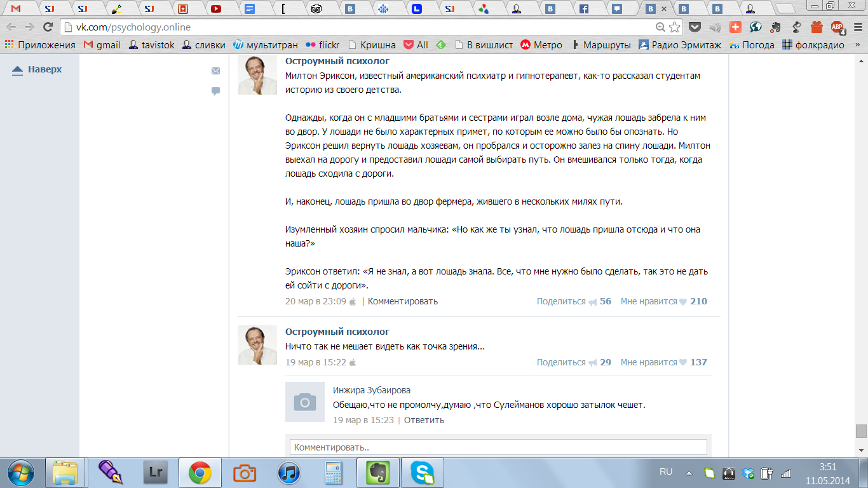Click the Комментировать text input field
This screenshot has width=868, height=488.
pyautogui.click(x=498, y=447)
